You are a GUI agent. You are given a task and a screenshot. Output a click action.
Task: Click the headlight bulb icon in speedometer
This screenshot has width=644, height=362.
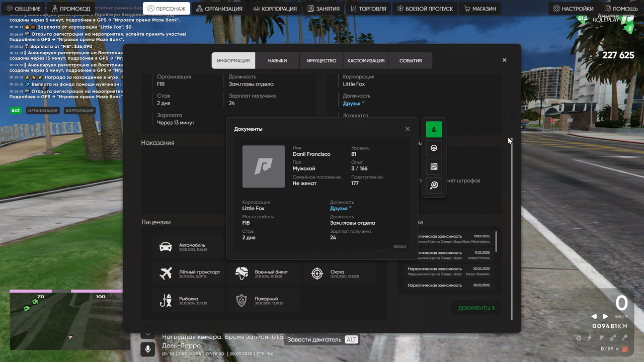(x=601, y=338)
